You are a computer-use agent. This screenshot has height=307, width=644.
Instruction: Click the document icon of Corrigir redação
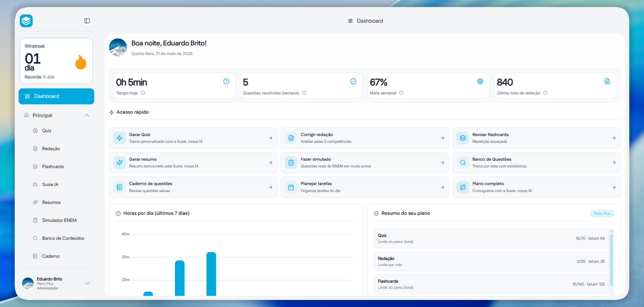(x=291, y=138)
